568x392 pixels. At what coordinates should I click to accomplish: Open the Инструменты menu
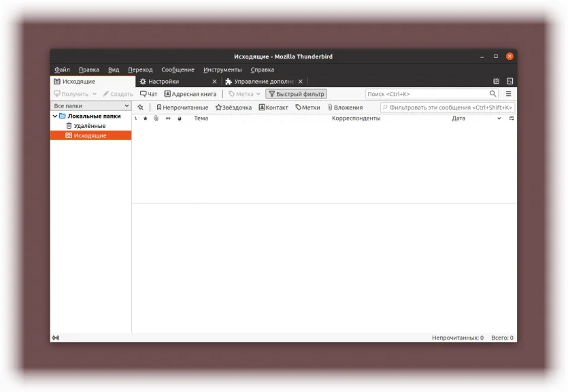222,69
